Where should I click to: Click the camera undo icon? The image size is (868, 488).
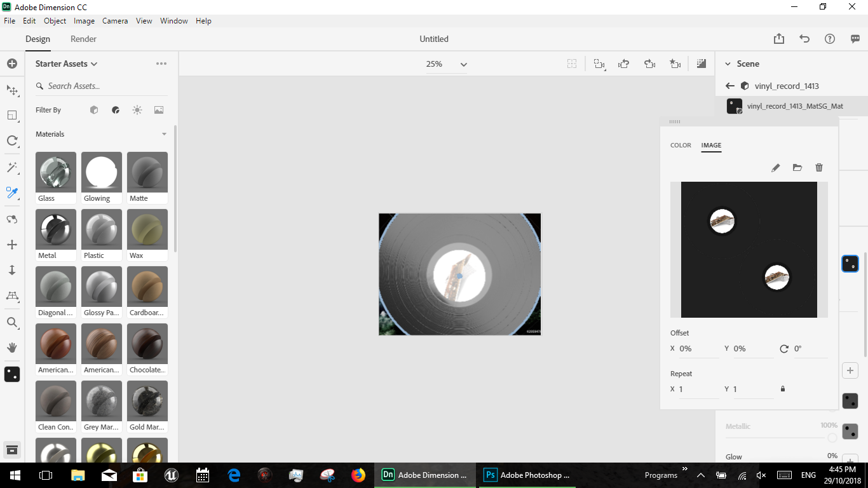pos(623,64)
